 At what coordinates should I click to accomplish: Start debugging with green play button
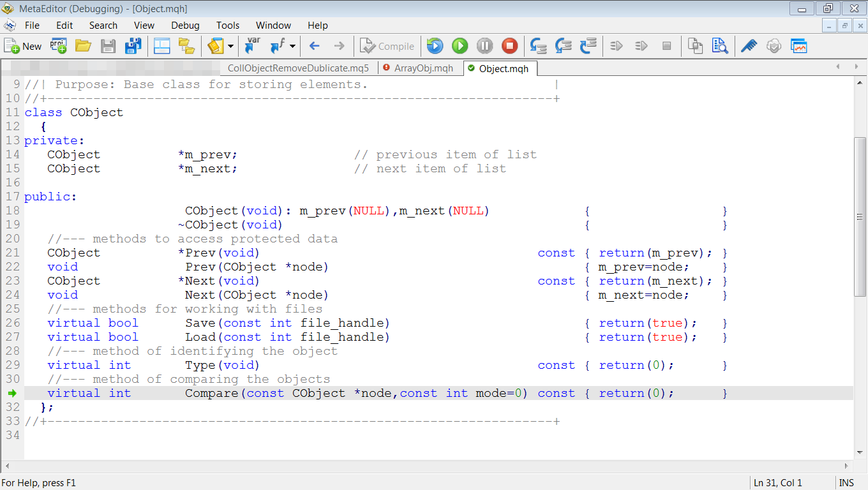[460, 46]
